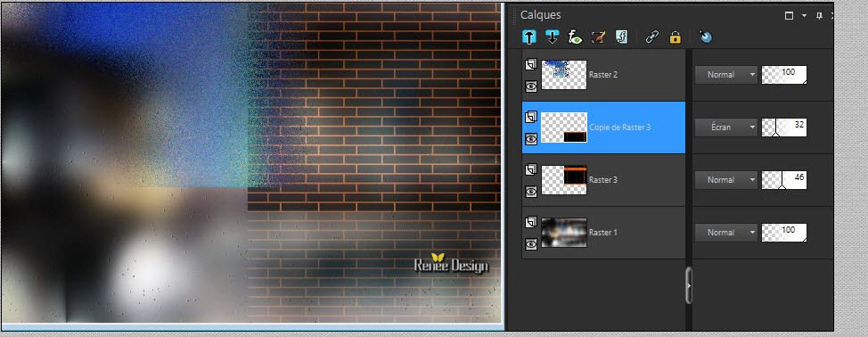Screen dimensions: 868x337
Task: Select the Raster 3 layer
Action: click(x=603, y=180)
